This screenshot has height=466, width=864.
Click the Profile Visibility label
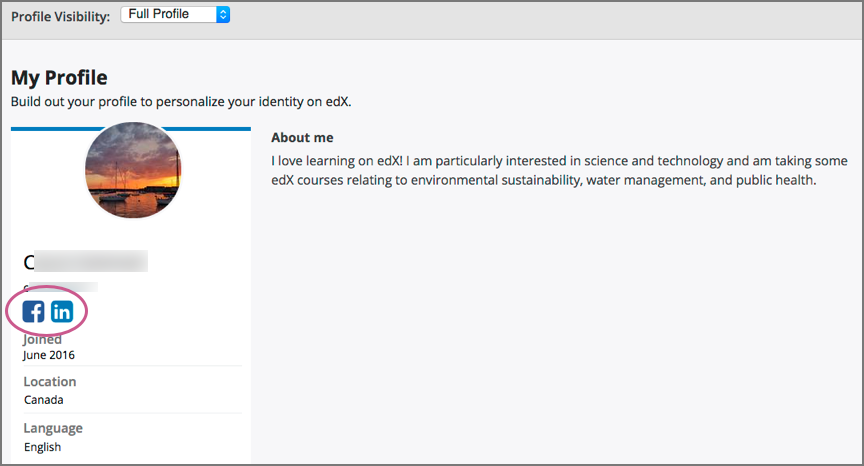(x=60, y=17)
